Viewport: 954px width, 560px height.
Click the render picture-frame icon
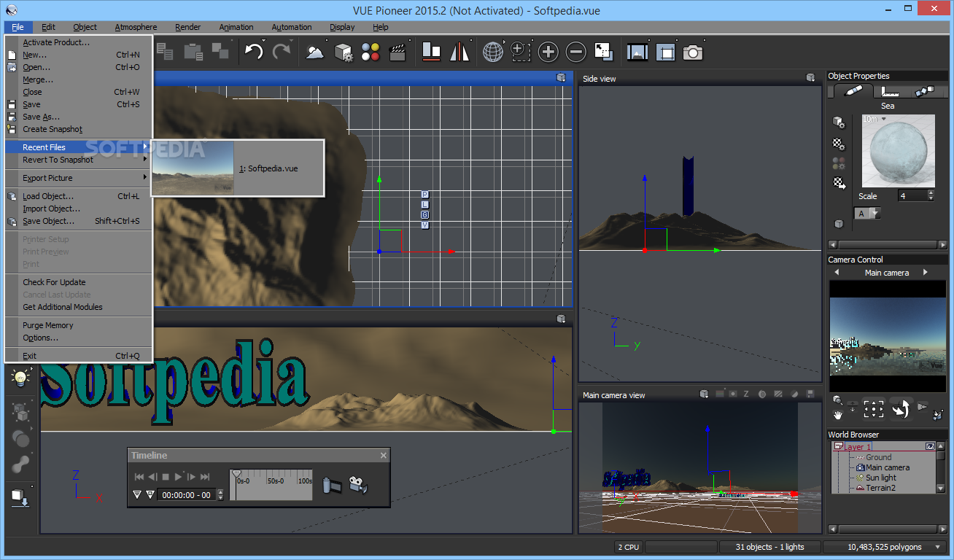(637, 52)
